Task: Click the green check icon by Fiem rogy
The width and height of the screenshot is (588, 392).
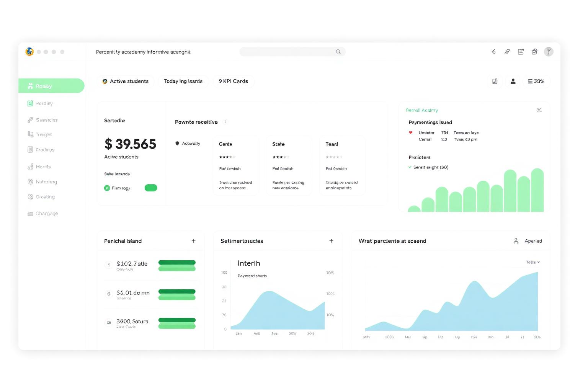Action: point(107,188)
